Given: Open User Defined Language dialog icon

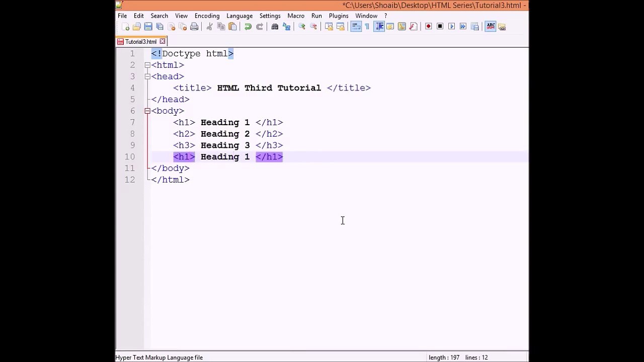Looking at the screenshot, I should tap(390, 27).
